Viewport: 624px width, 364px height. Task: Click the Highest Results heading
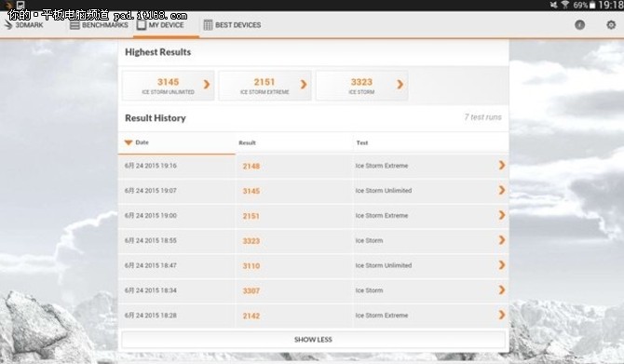pos(157,52)
